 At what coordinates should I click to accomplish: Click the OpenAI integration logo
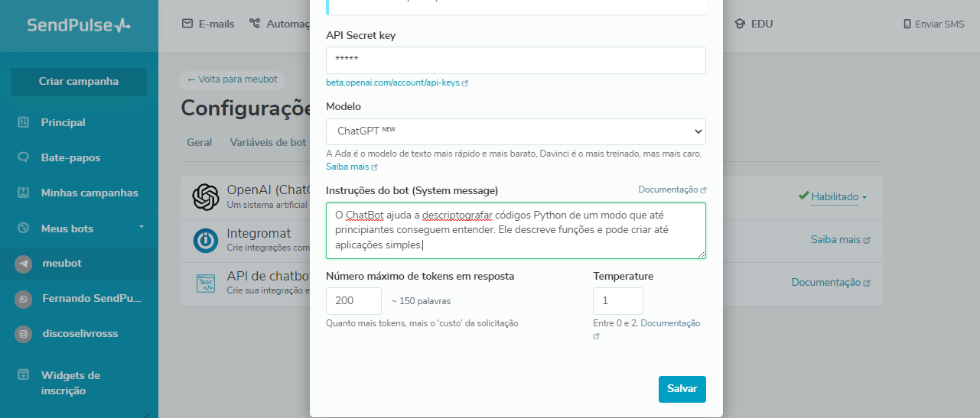[206, 197]
